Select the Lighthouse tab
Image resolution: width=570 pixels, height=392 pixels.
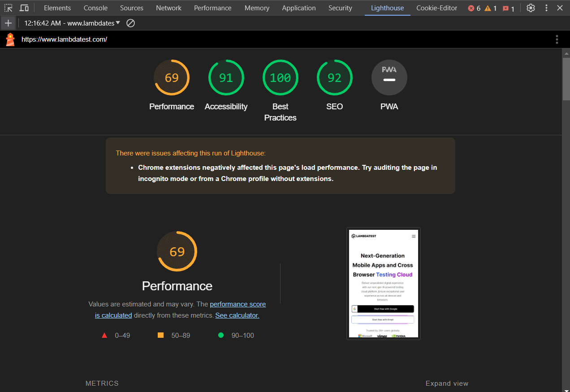(387, 8)
